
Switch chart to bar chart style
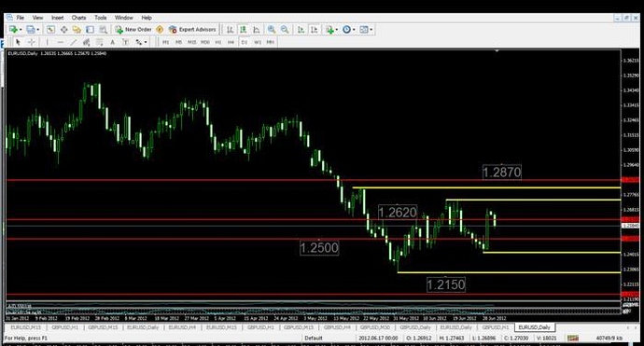[x=231, y=30]
